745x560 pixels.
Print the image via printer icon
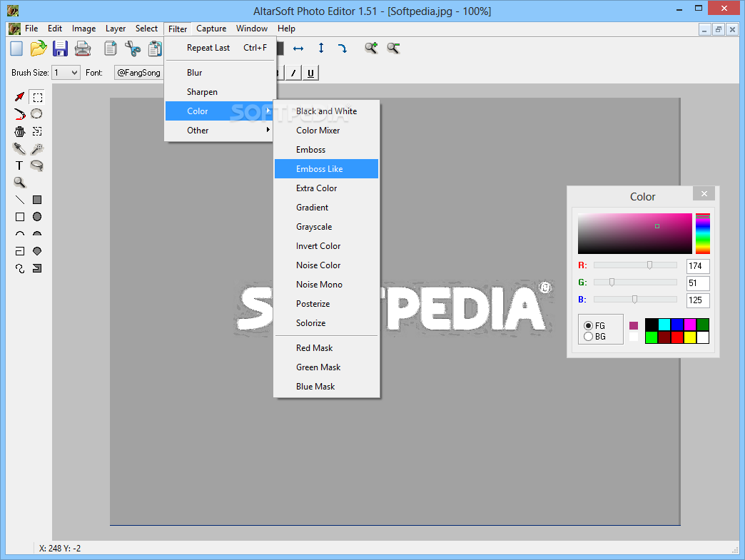[83, 49]
